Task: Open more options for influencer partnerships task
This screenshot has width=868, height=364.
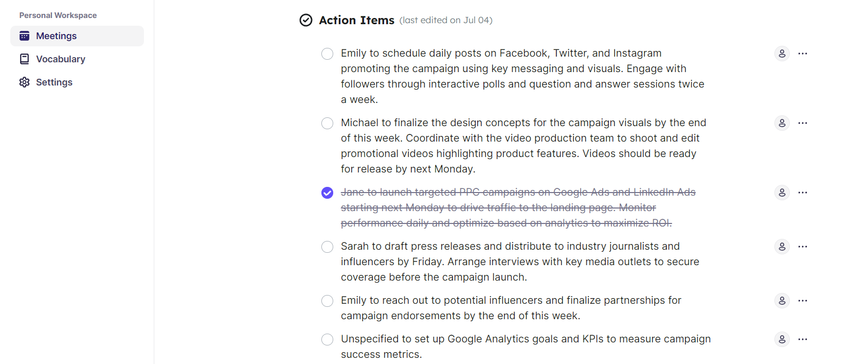Action: [803, 301]
